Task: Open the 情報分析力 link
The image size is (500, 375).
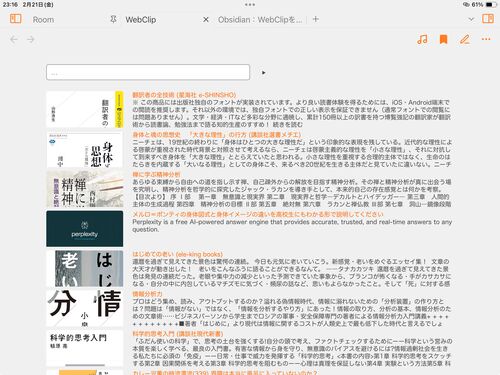Action: (x=147, y=294)
